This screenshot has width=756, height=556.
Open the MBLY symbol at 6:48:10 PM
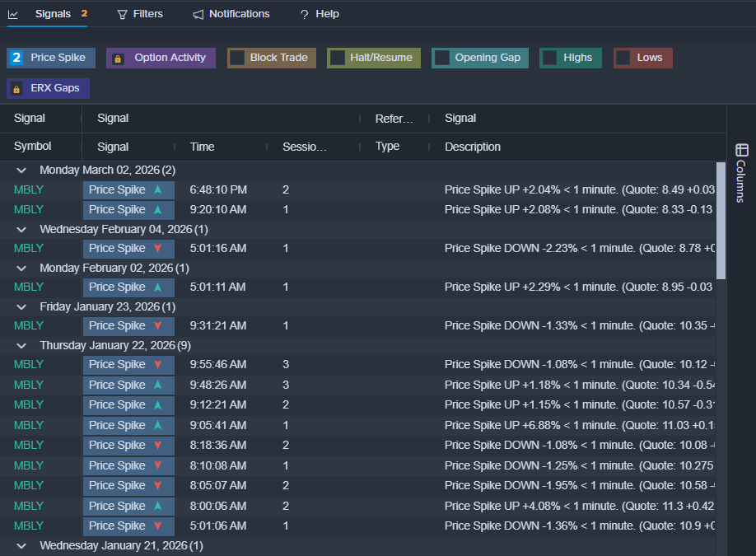point(29,189)
